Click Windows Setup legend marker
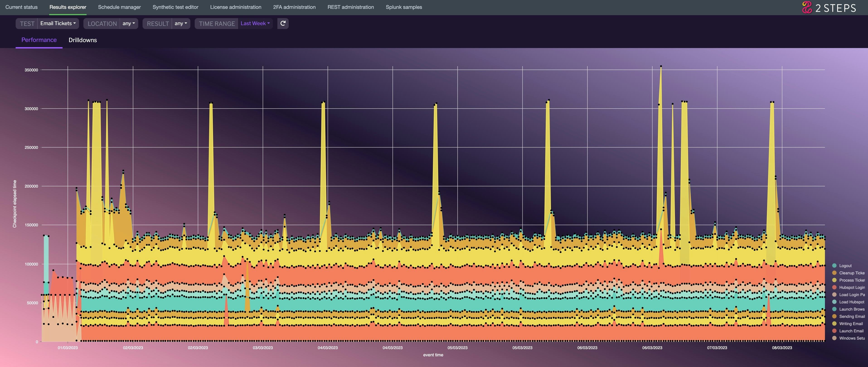 coord(834,338)
